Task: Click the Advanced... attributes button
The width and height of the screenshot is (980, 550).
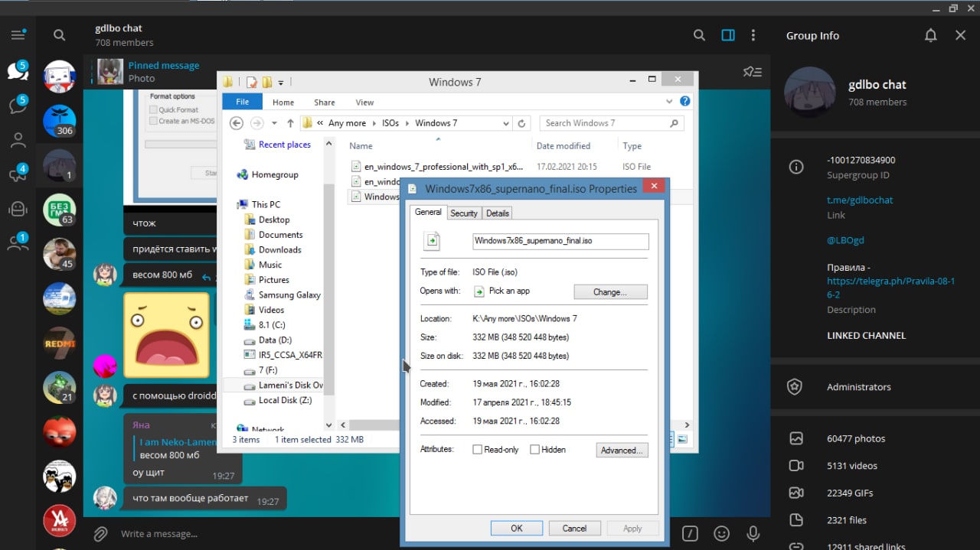Action: pos(622,451)
